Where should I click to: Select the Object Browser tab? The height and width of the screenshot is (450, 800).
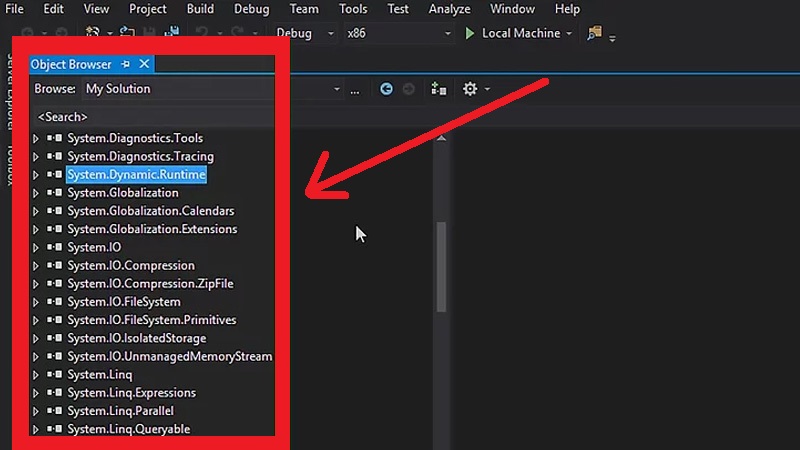[71, 64]
